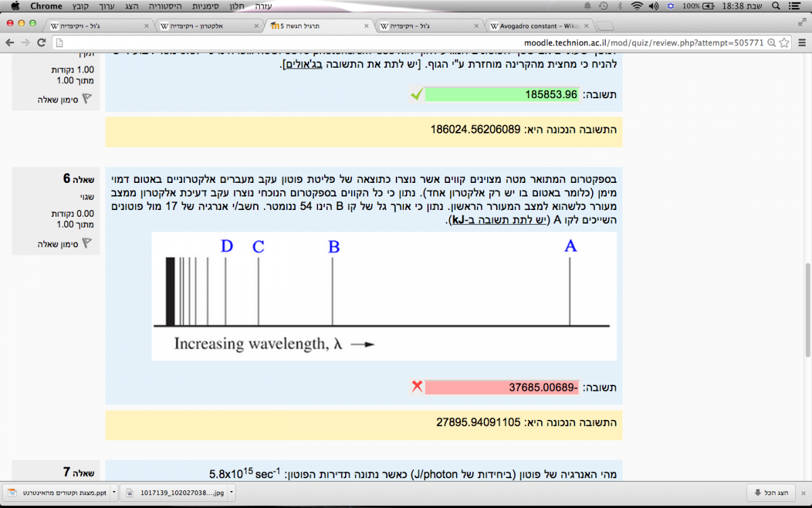This screenshot has width=812, height=508.
Task: Click the address bar URL field
Action: (406, 42)
